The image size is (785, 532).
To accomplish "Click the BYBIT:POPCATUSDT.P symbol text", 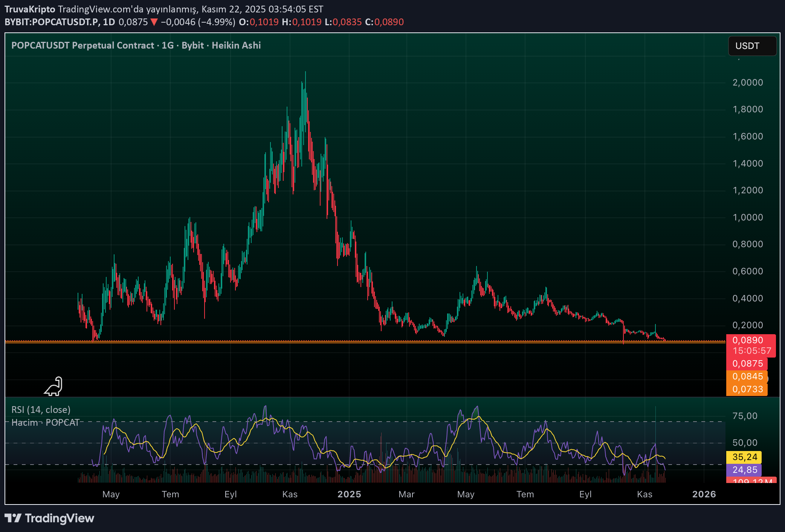I will coord(52,22).
